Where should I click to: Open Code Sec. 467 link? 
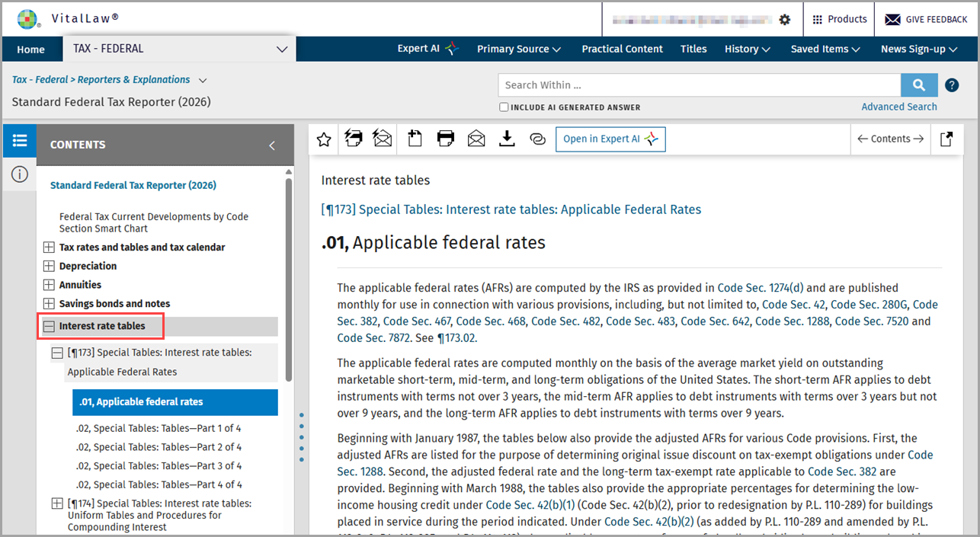tap(417, 321)
